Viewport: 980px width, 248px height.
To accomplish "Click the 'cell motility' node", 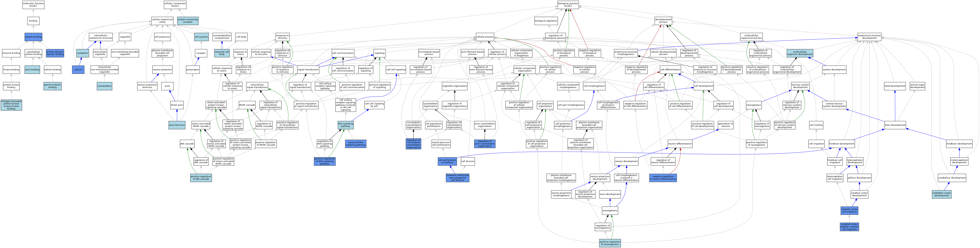I will click(816, 125).
